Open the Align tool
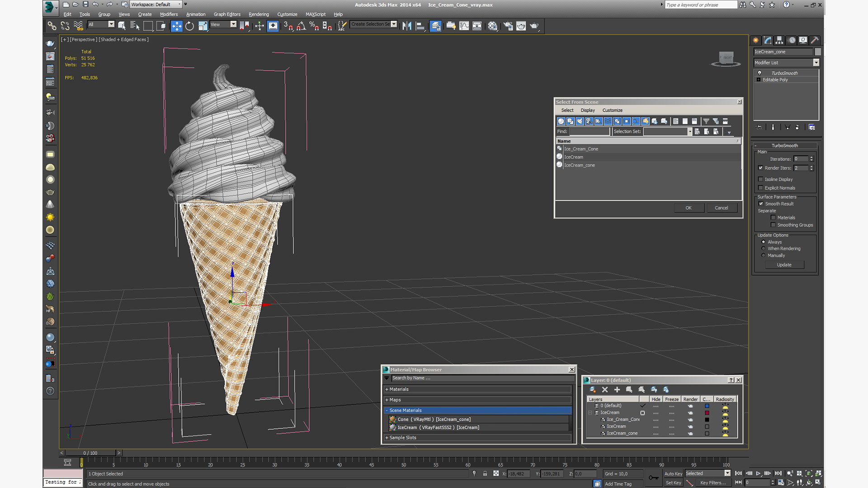Image resolution: width=868 pixels, height=488 pixels. coord(420,26)
